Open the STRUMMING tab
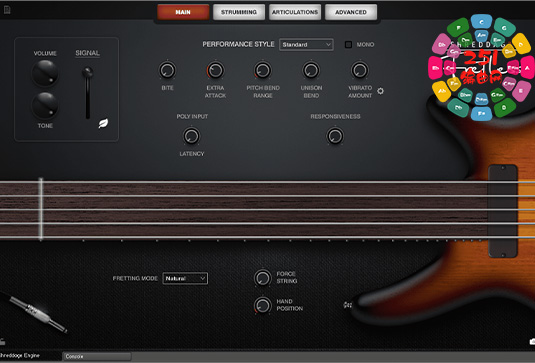 click(x=239, y=12)
